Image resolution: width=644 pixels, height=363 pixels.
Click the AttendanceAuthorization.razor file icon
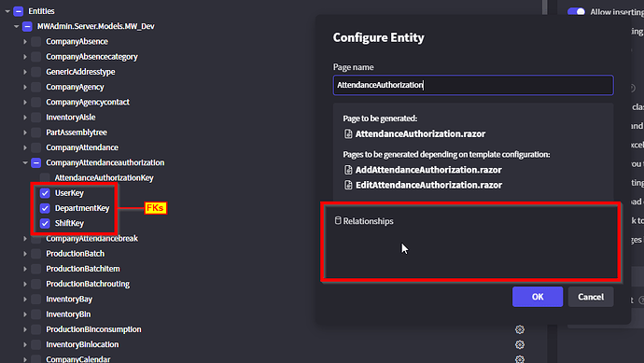[348, 133]
